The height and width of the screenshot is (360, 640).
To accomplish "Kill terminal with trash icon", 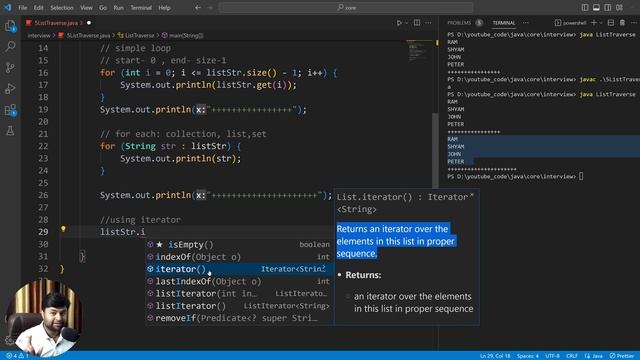I will (622, 23).
